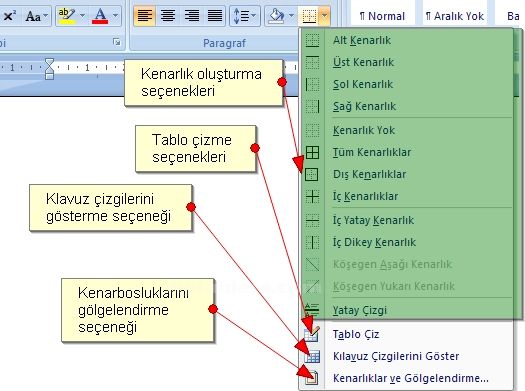Click the Dış Kenarlıklar outline icon
This screenshot has width=525, height=391.
(312, 174)
